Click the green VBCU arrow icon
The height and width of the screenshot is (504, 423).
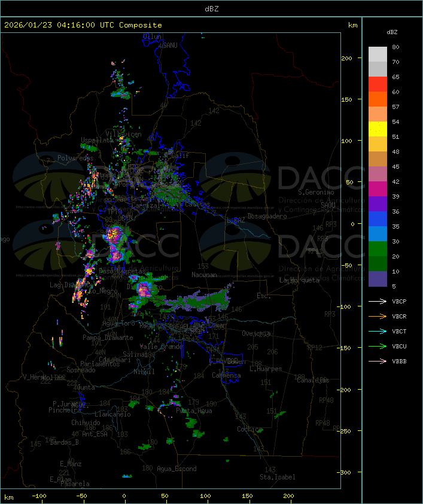point(378,346)
